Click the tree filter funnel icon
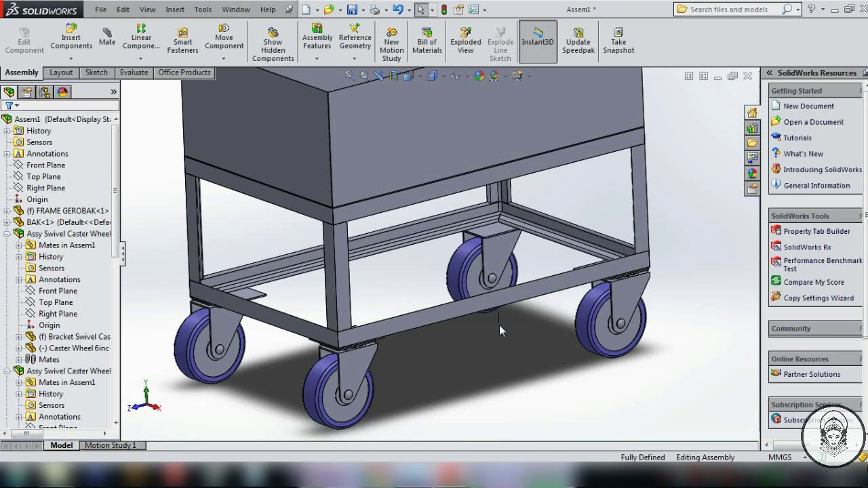The height and width of the screenshot is (488, 868). 9,106
